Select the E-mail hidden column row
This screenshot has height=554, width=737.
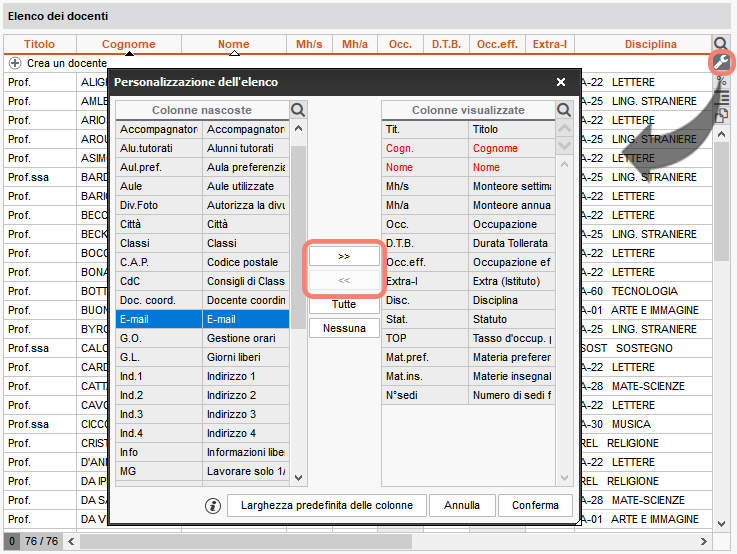pyautogui.click(x=202, y=320)
